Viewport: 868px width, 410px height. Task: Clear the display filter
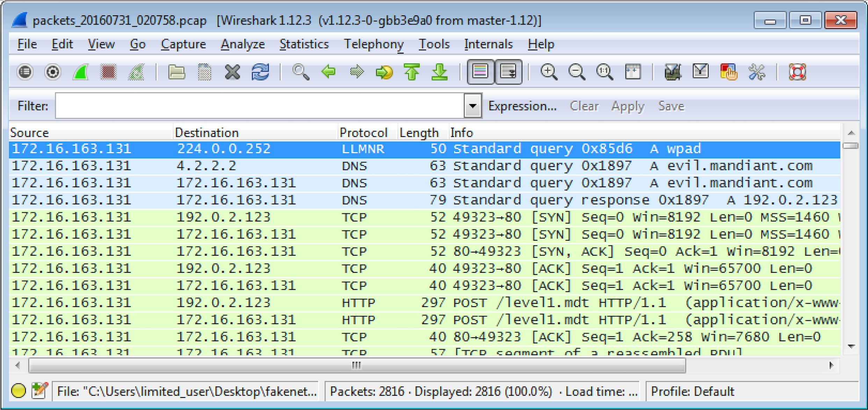coord(584,106)
